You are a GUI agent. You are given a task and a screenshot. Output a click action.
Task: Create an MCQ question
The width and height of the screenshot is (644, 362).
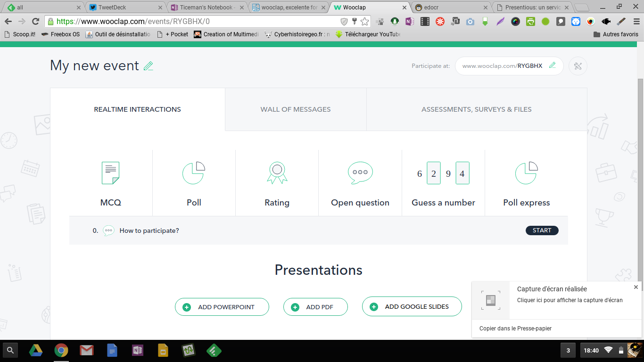tap(111, 183)
